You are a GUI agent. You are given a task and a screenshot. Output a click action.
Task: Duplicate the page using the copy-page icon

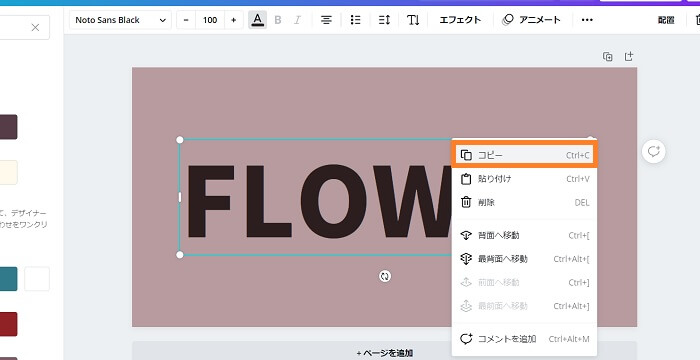coord(608,57)
